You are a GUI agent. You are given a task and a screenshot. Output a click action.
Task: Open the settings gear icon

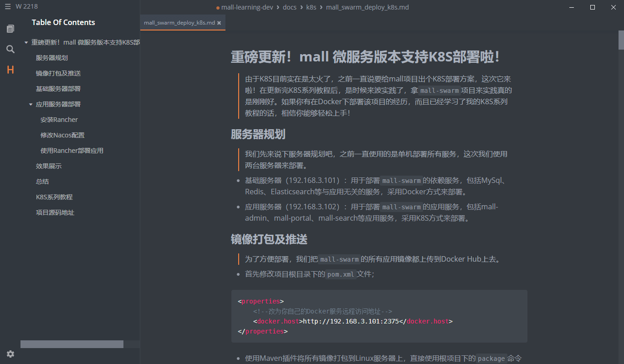click(10, 354)
